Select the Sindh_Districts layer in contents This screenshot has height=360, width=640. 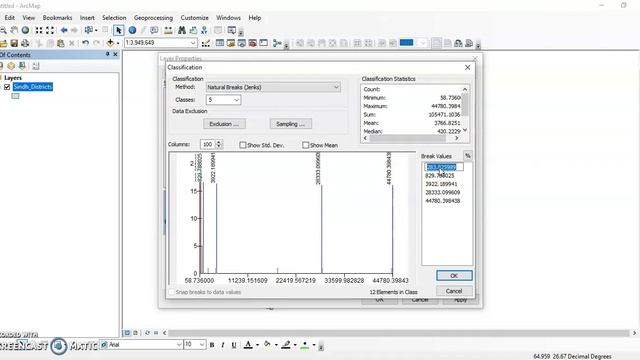click(x=33, y=87)
